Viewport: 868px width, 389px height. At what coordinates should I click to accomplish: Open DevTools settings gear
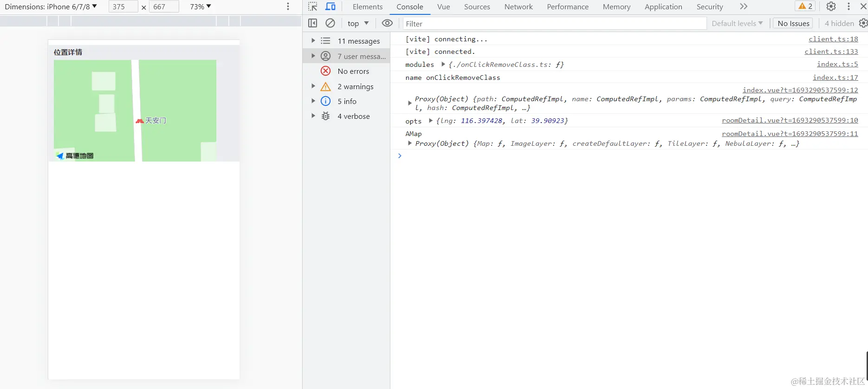pos(831,6)
